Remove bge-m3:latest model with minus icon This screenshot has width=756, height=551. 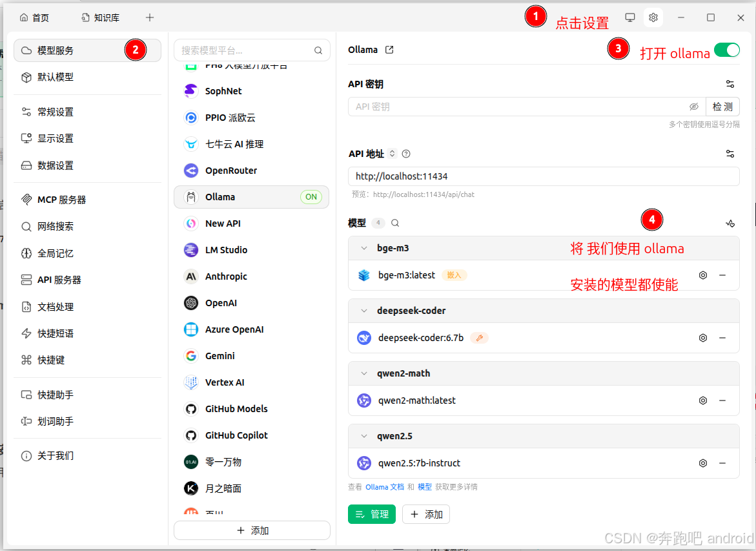(x=722, y=275)
